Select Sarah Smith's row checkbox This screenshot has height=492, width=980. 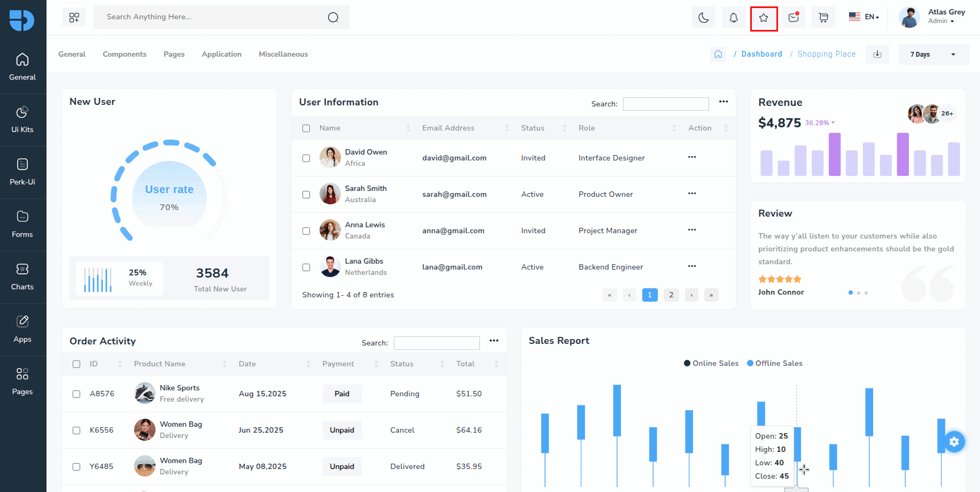pyautogui.click(x=306, y=195)
